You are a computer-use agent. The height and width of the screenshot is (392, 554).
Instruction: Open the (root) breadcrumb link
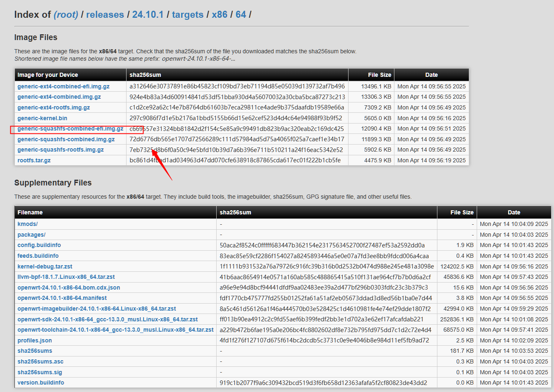pos(66,14)
